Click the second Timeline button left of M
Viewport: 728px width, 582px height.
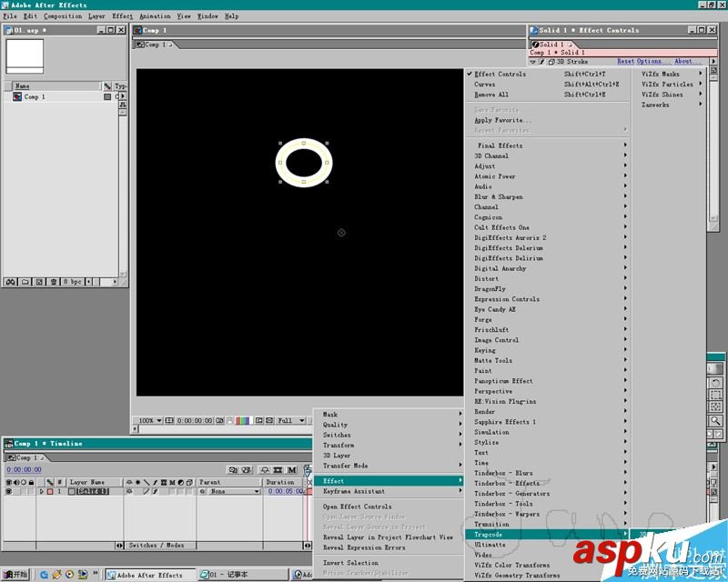247,470
